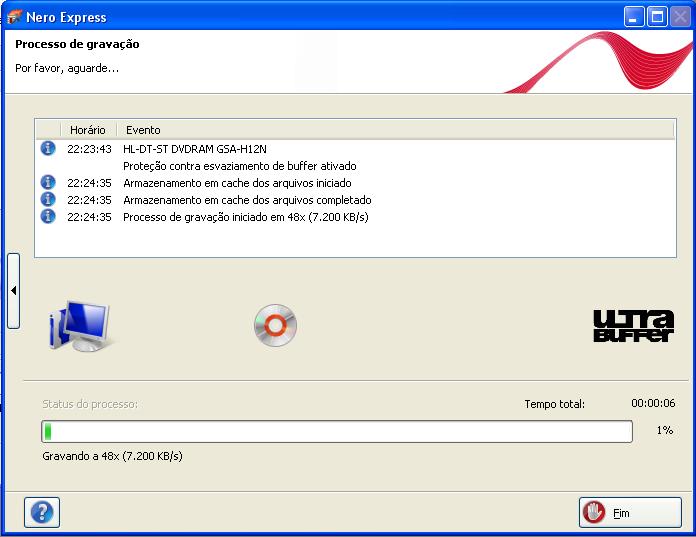Click the computer source icon

(79, 326)
